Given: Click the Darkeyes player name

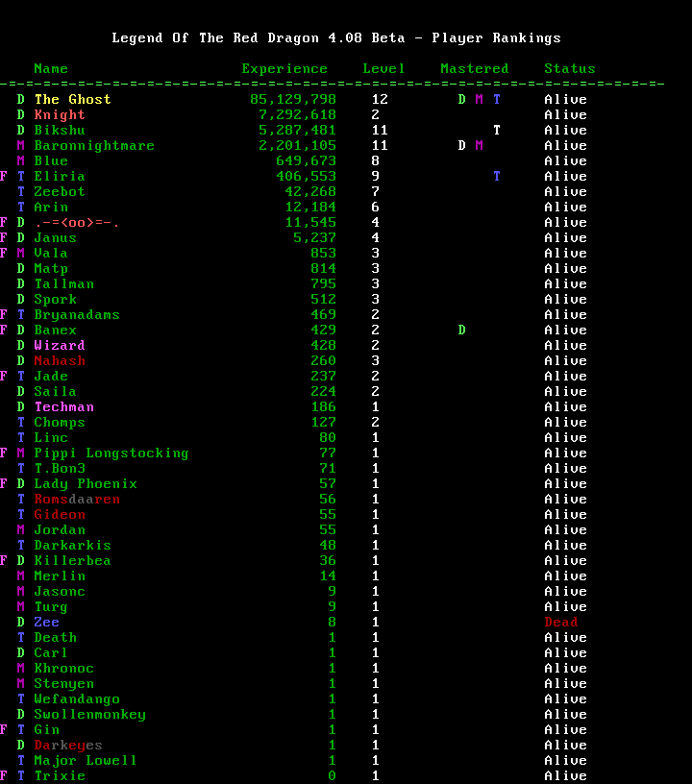Looking at the screenshot, I should 68,746.
